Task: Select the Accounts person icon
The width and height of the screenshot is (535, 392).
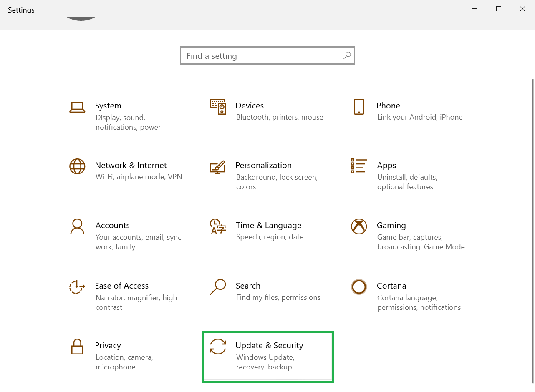Action: coord(77,226)
